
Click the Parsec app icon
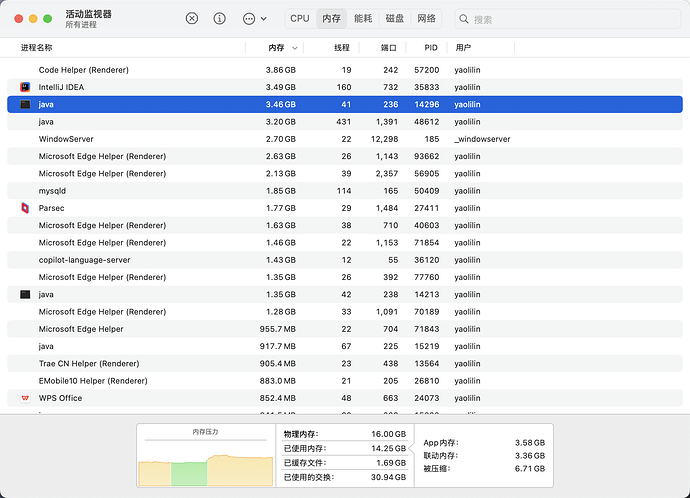tap(25, 208)
